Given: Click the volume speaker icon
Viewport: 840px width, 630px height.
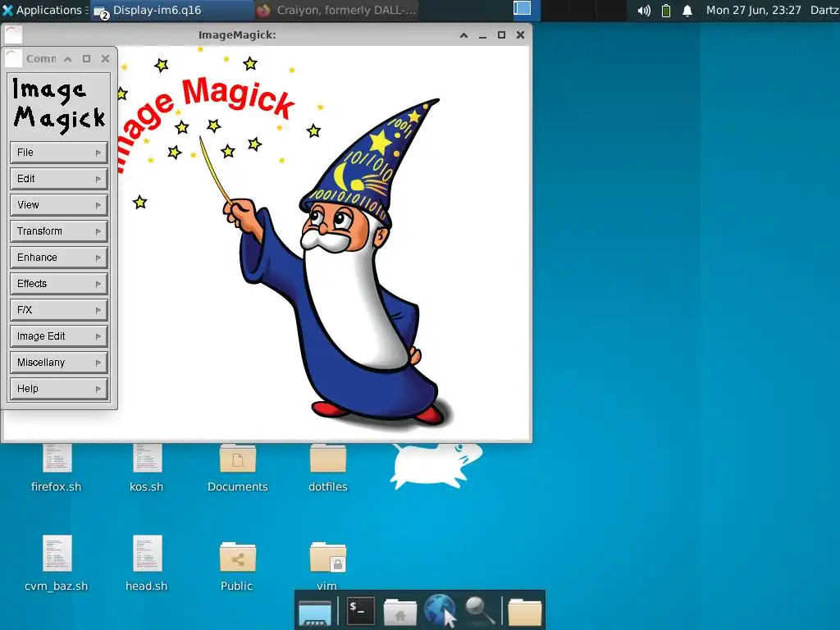Looking at the screenshot, I should 644,10.
